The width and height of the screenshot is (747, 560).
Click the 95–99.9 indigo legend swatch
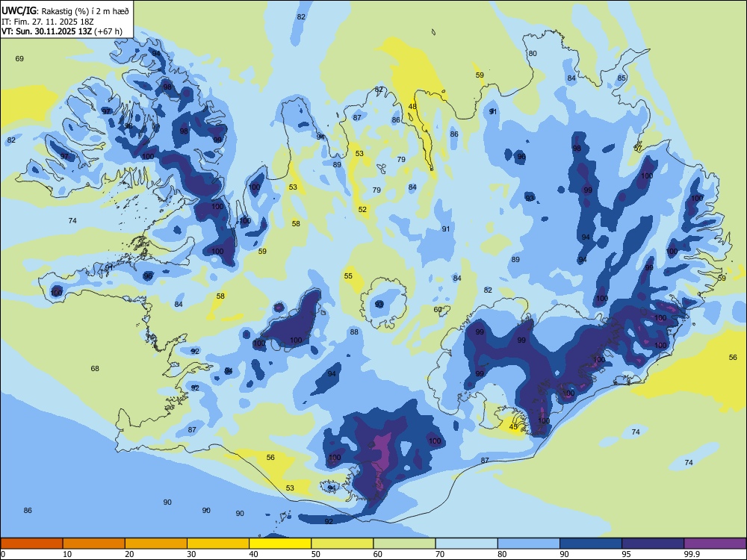click(x=653, y=544)
